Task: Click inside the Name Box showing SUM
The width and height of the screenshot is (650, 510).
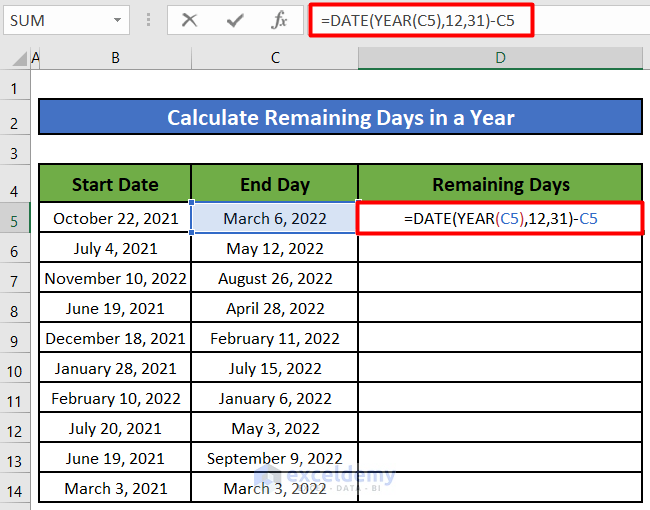Action: tap(55, 20)
